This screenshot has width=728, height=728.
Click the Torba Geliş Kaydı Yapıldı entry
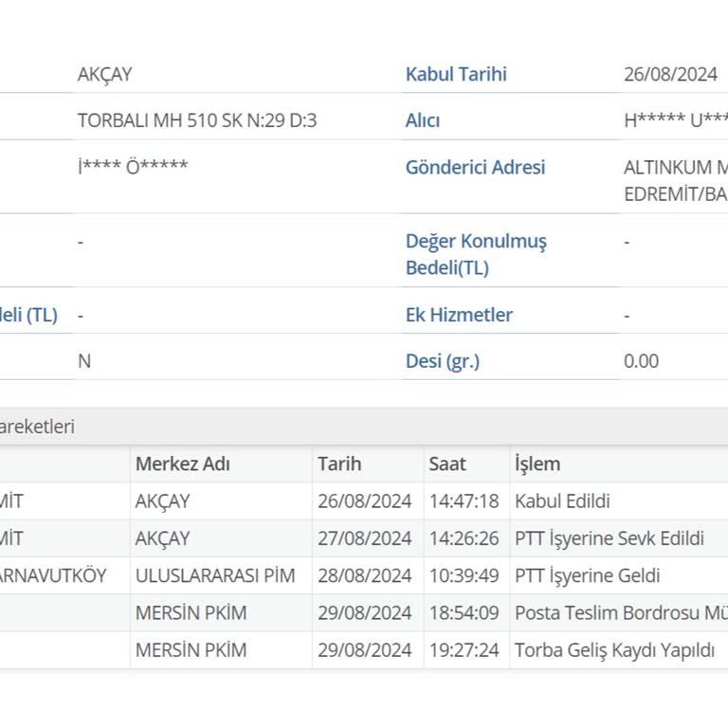click(x=614, y=650)
